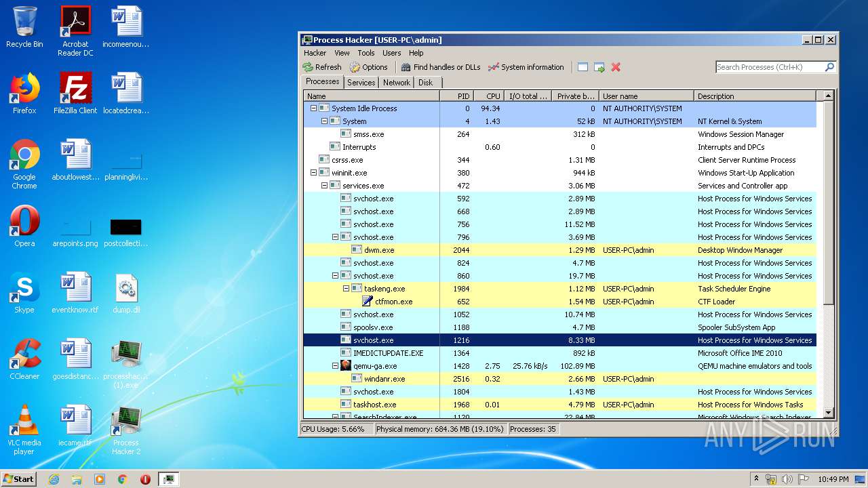Open Find handles or DLLs
The image size is (868, 488).
click(440, 67)
